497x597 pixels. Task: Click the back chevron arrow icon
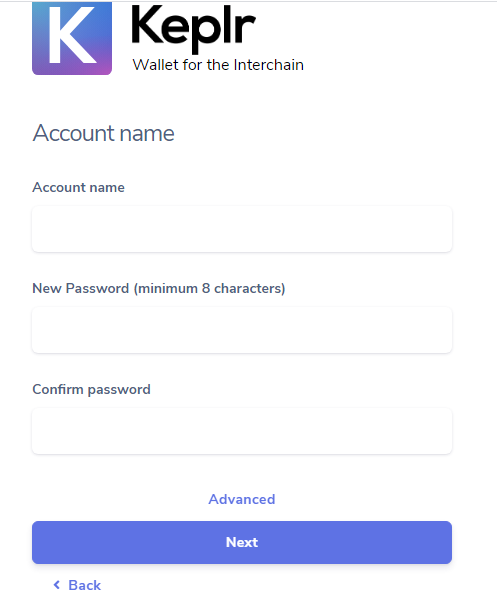pyautogui.click(x=57, y=584)
